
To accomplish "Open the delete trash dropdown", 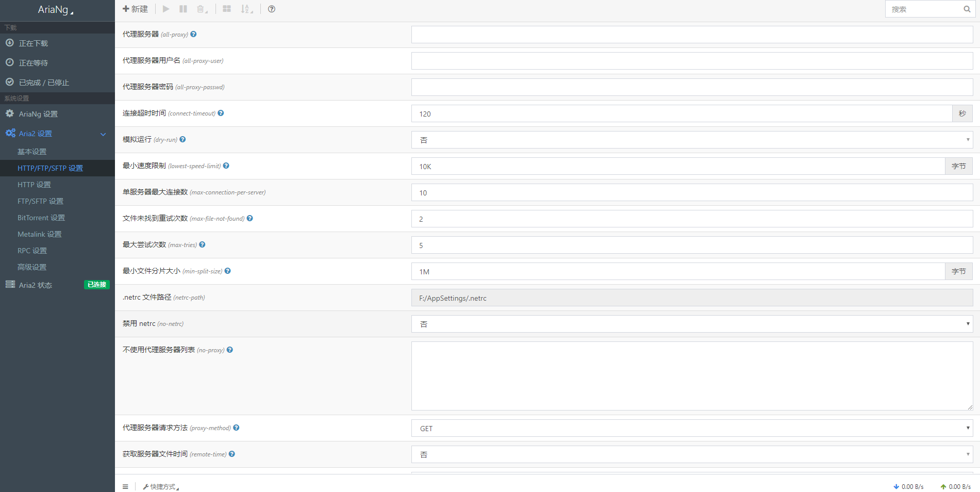I will click(202, 9).
